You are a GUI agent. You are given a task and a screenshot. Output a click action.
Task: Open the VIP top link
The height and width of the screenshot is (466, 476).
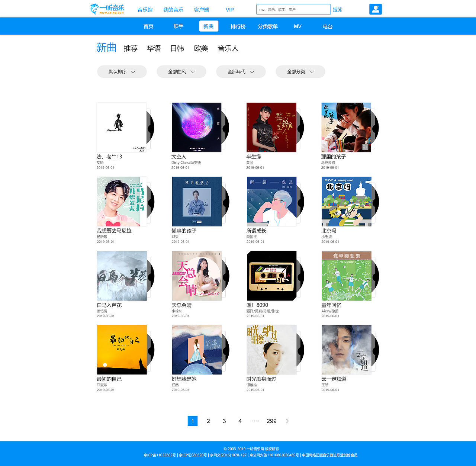230,10
